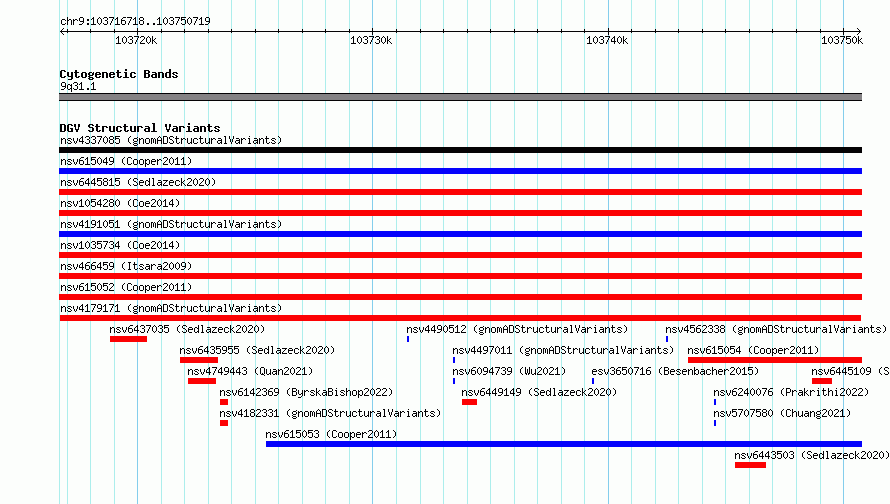Click the red bar under nsv615054
Image resolution: width=890 pixels, height=504 pixels.
[775, 360]
